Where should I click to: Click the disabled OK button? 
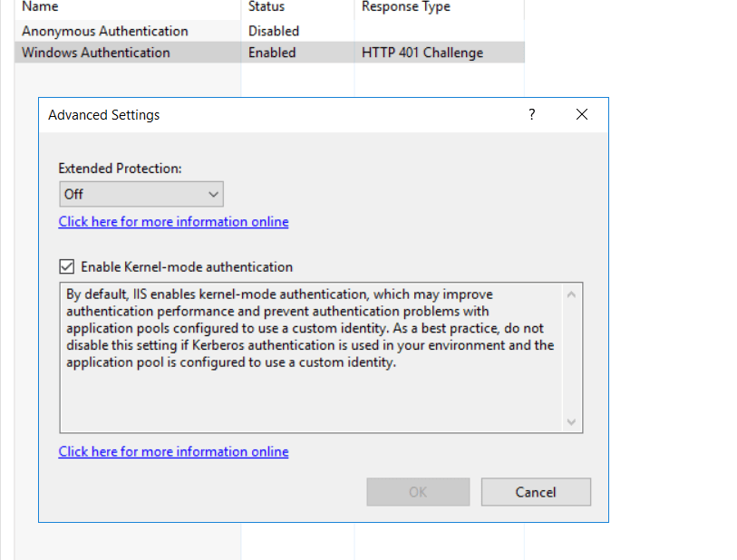[418, 491]
